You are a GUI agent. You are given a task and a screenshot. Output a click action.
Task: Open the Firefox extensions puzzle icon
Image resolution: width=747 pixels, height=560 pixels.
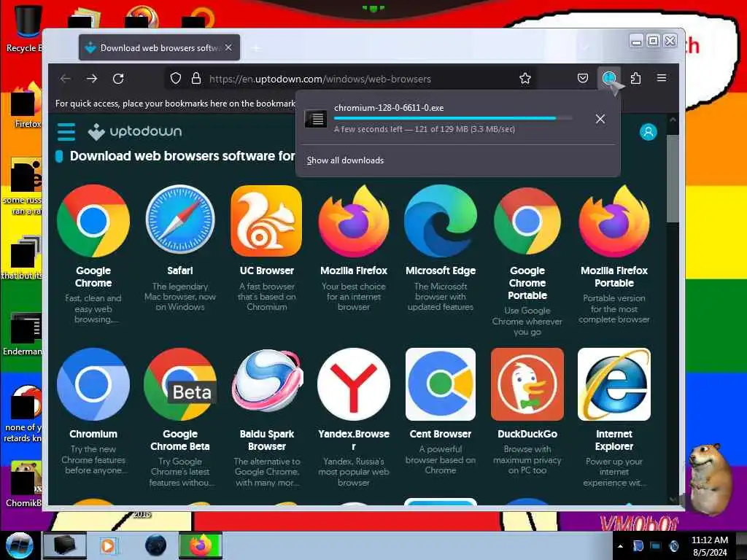click(635, 78)
